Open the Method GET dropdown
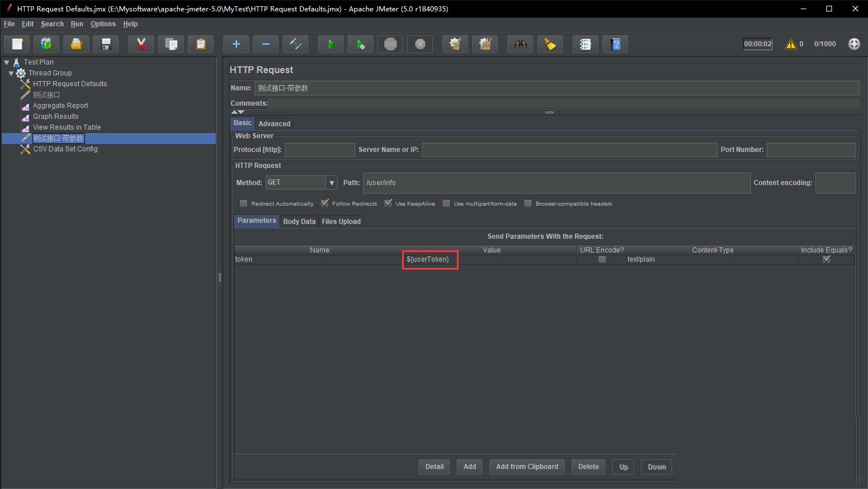 pos(332,183)
